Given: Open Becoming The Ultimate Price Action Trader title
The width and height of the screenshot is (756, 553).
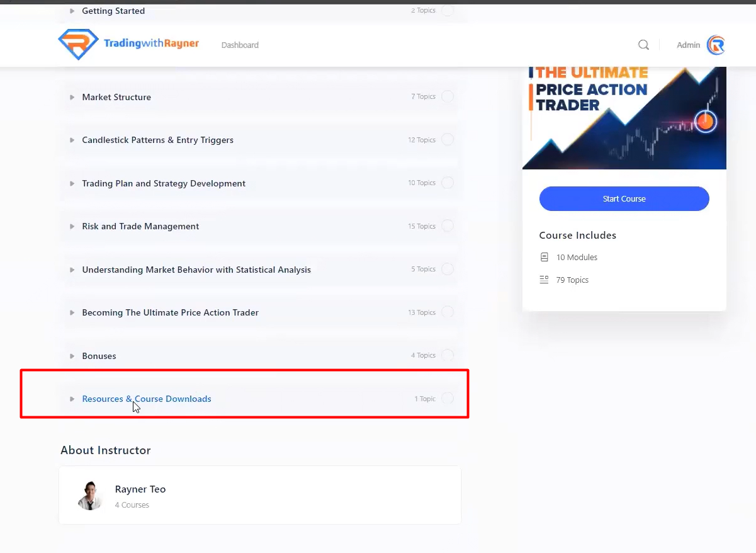Looking at the screenshot, I should pyautogui.click(x=170, y=312).
